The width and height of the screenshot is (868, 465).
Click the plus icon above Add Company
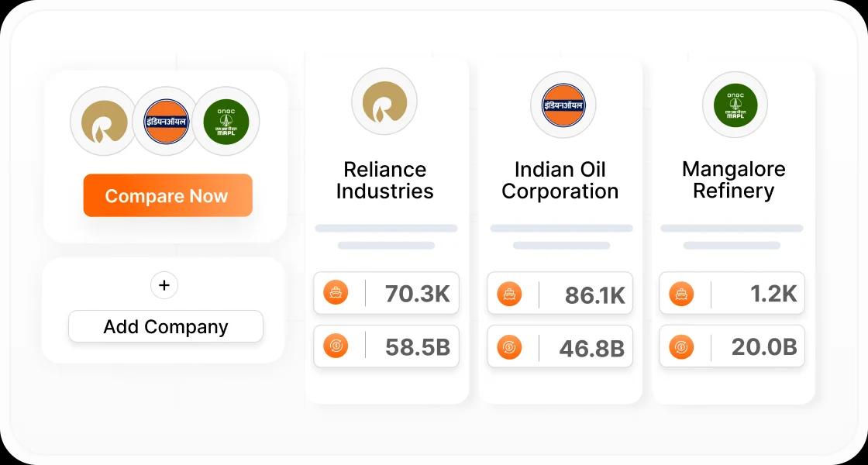coord(164,285)
